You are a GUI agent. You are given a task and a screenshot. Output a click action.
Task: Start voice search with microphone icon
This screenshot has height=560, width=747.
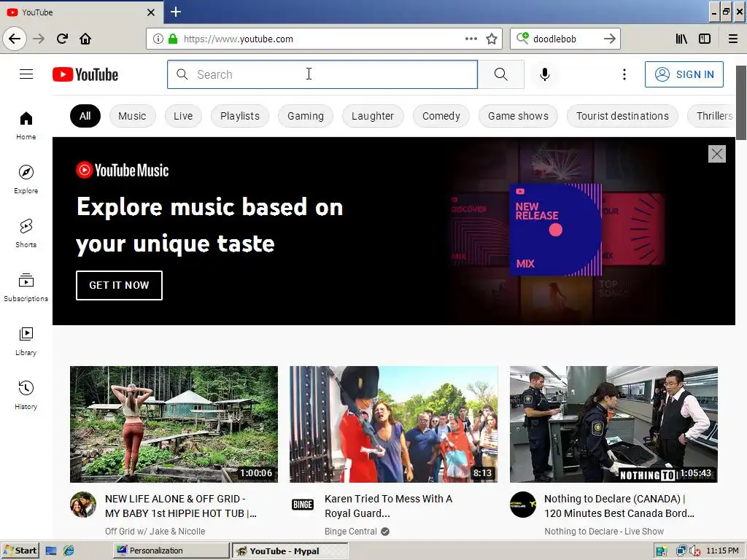point(544,74)
